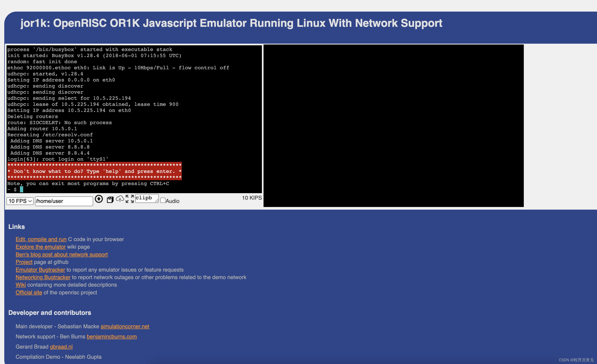This screenshot has height=364, width=597.
Task: Click inside the clipb clipboard box
Action: point(146,198)
